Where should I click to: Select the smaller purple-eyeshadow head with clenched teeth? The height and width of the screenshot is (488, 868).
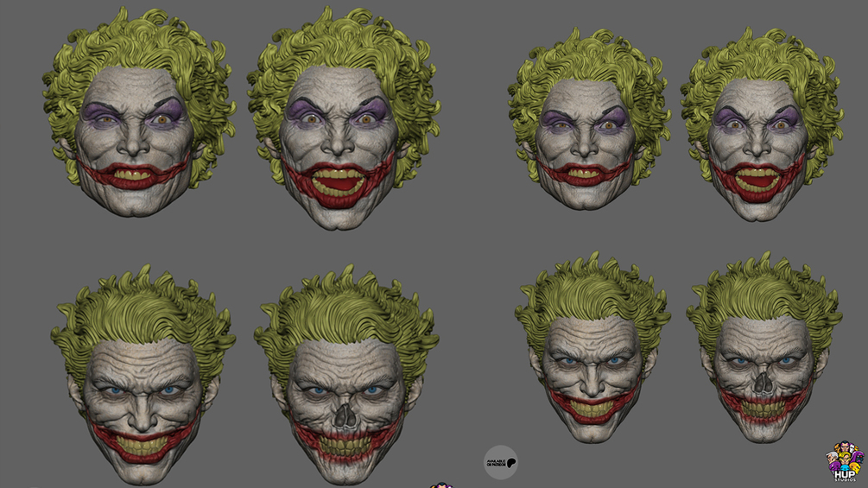[590, 119]
